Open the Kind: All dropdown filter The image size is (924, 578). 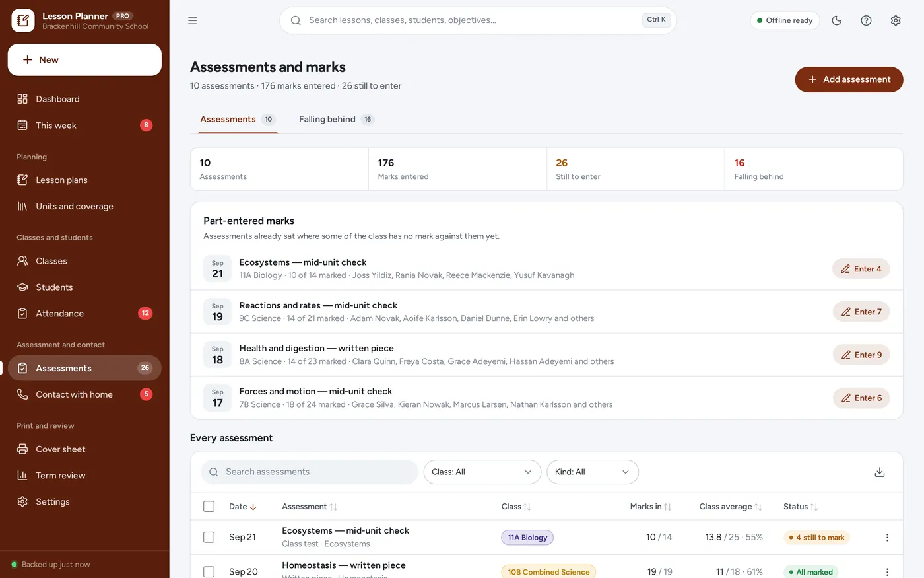pyautogui.click(x=592, y=472)
